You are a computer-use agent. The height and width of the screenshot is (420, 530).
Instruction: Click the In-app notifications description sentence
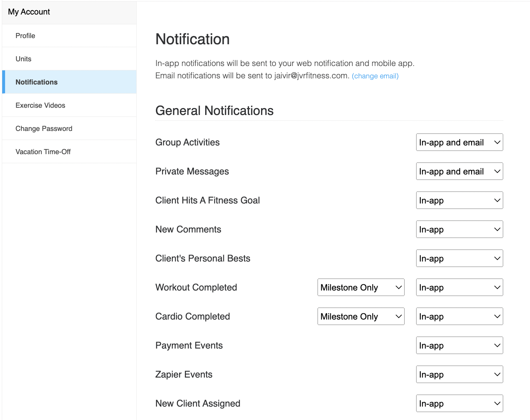[285, 63]
